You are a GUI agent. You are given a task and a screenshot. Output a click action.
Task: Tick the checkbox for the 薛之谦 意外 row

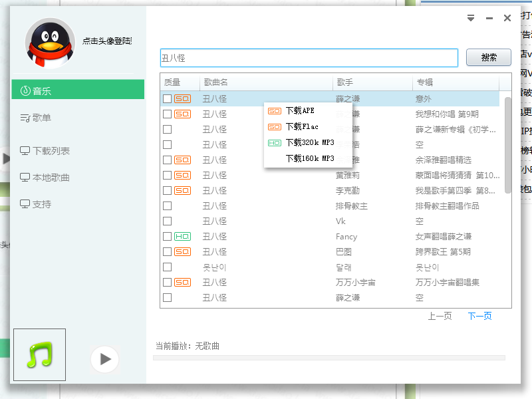click(x=168, y=98)
